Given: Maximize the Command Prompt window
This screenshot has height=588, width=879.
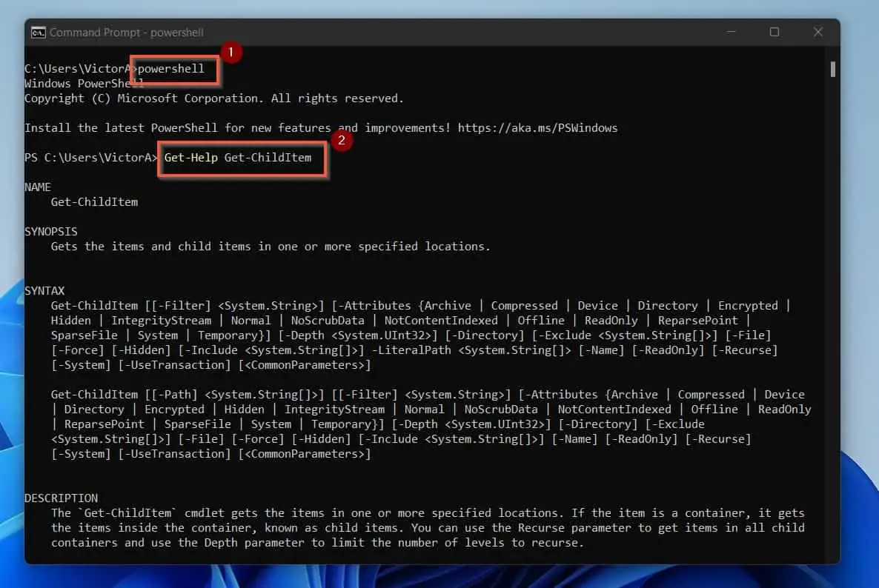Looking at the screenshot, I should click(774, 32).
